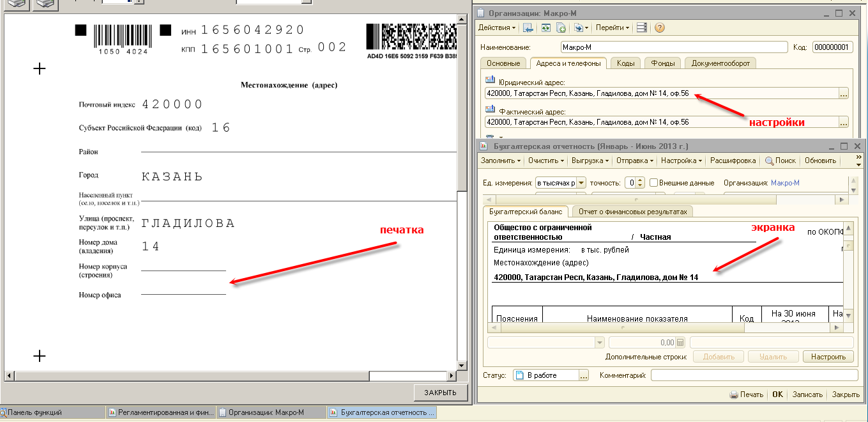The width and height of the screenshot is (868, 422).
Task: Click the refresh icon in Организации toolbar
Action: click(545, 27)
